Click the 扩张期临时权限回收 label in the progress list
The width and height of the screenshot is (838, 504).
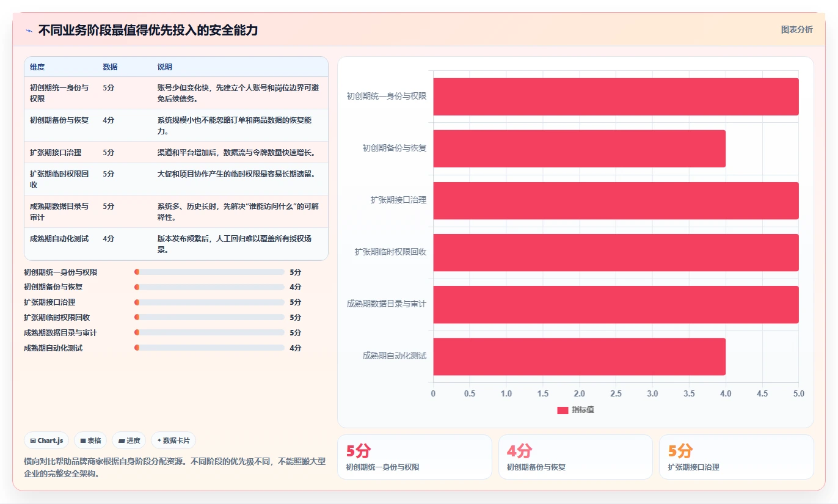(x=57, y=318)
